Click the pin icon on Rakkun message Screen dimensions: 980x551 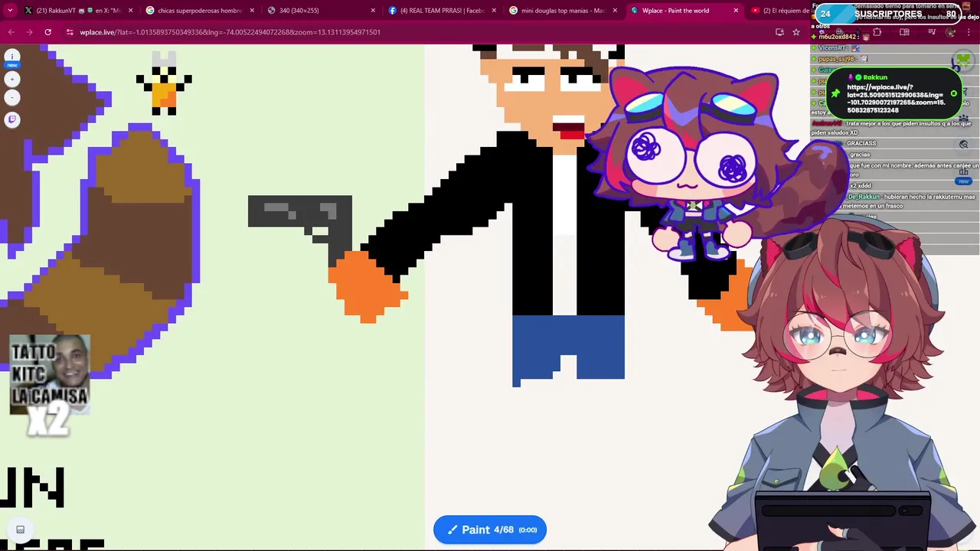(x=836, y=93)
